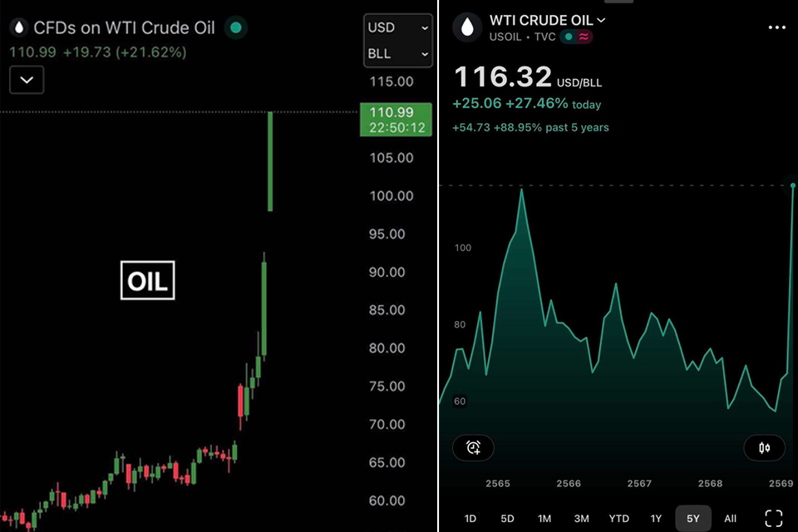798x532 pixels.
Task: Click the 5Y selected range button
Action: click(x=692, y=519)
